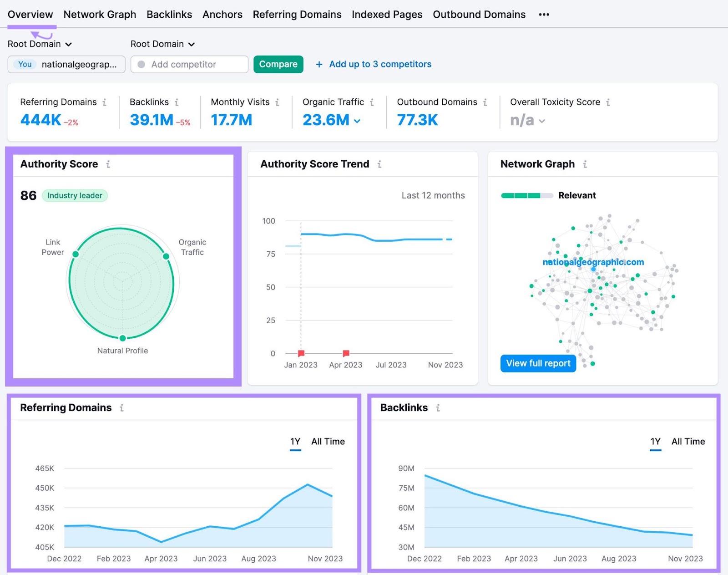Image resolution: width=728 pixels, height=575 pixels.
Task: Open the Outbound Domains tab
Action: pos(479,15)
